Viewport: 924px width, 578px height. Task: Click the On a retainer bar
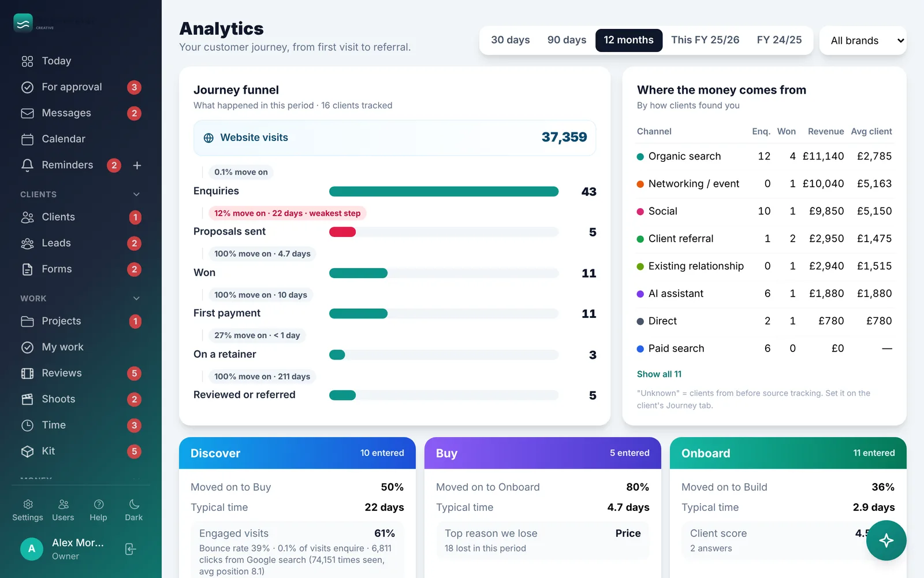337,354
